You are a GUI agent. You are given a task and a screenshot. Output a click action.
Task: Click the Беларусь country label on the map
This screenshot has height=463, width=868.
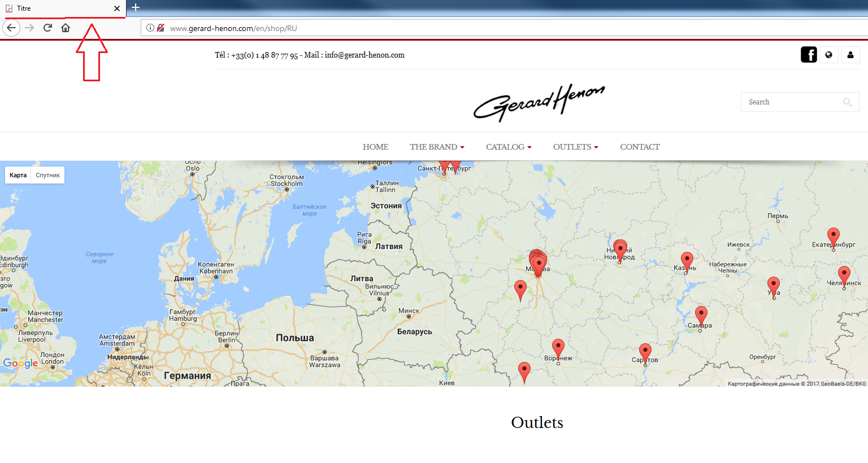(414, 331)
